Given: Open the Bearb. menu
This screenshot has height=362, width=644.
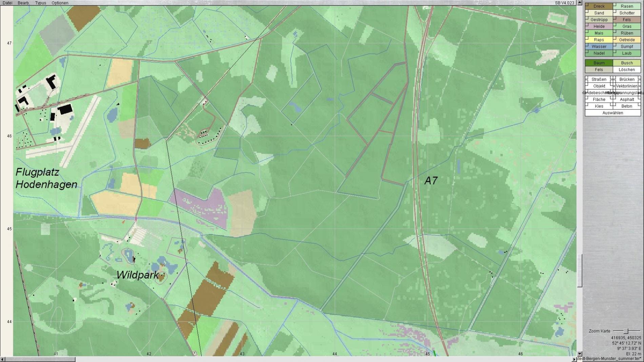Looking at the screenshot, I should point(23,3).
